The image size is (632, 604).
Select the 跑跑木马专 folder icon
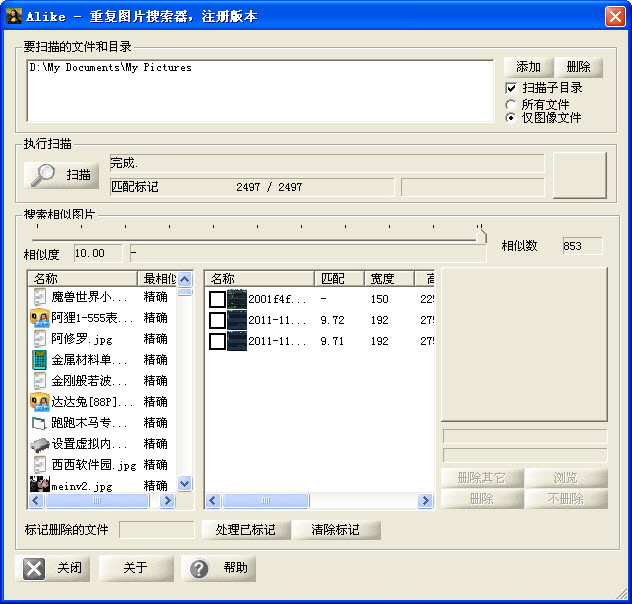(40, 423)
